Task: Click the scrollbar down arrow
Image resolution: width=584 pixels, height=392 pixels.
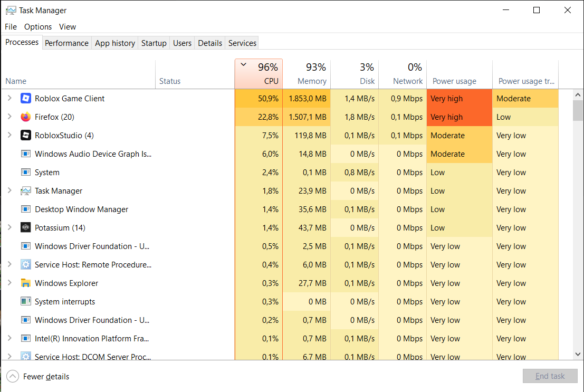Action: pyautogui.click(x=578, y=355)
